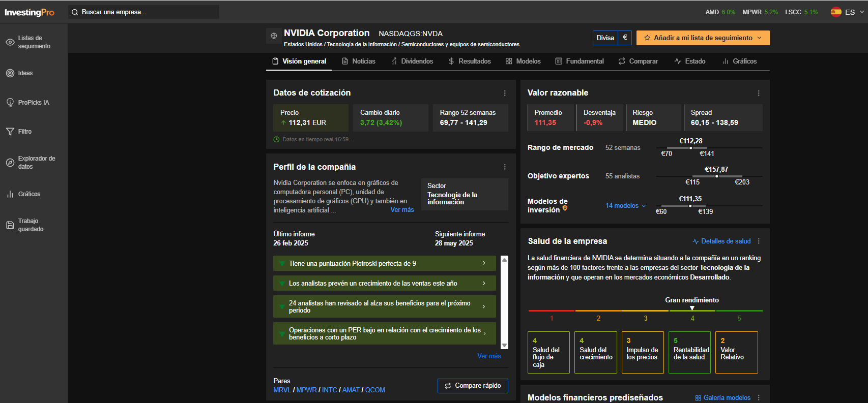Open the ES language dropdown

tap(855, 12)
